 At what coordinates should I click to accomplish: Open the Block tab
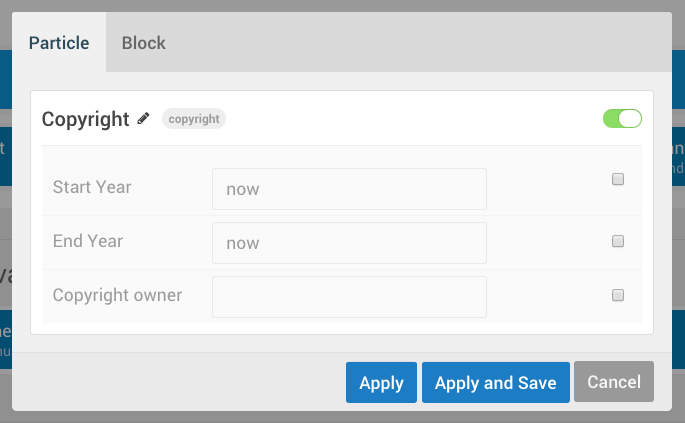(144, 43)
